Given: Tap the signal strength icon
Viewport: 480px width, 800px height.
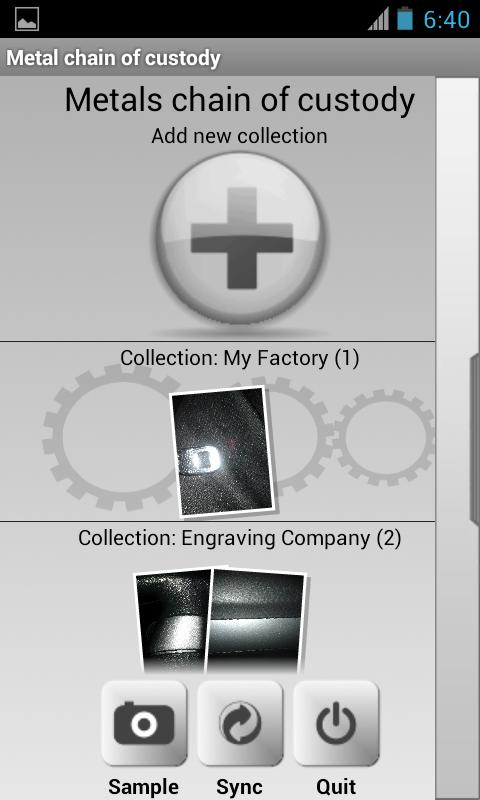Looking at the screenshot, I should (x=378, y=19).
